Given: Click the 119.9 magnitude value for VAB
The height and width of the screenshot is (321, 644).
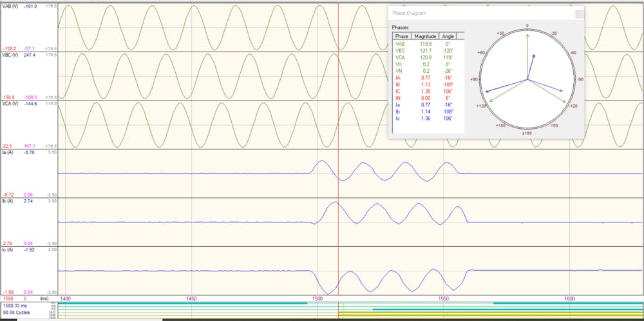Looking at the screenshot, I should point(426,44).
